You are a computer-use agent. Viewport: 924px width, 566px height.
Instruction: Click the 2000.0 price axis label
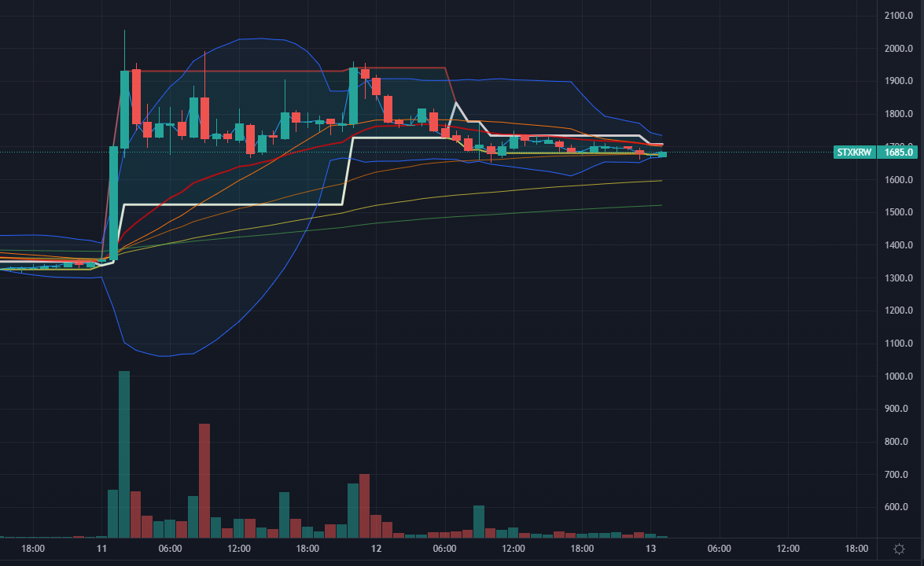898,48
